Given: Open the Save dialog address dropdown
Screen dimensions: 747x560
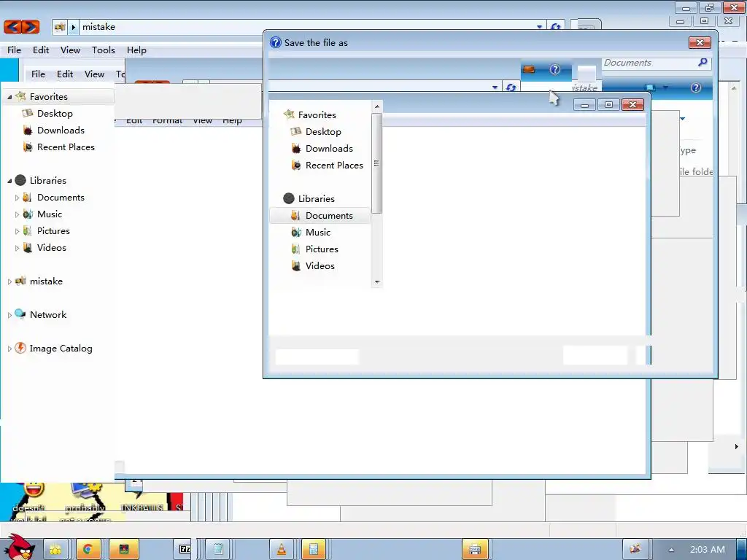Looking at the screenshot, I should tap(495, 87).
